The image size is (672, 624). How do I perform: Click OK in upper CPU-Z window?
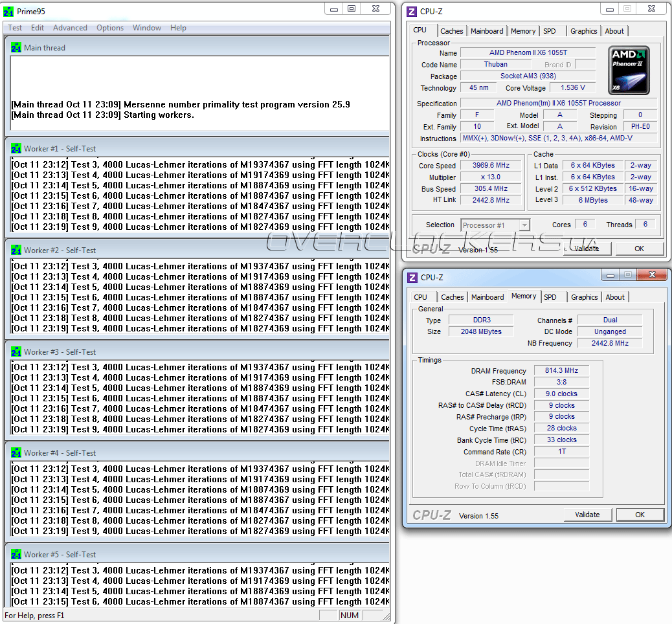[x=639, y=249]
